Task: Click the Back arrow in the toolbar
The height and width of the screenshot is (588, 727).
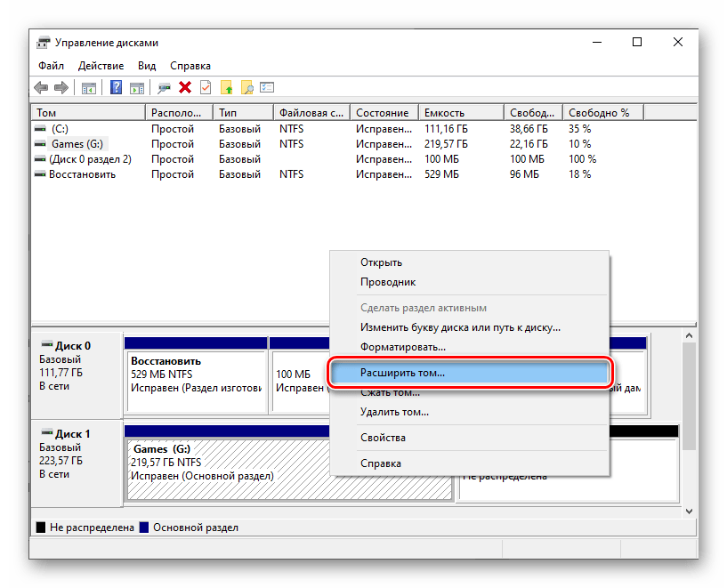Action: pyautogui.click(x=42, y=87)
